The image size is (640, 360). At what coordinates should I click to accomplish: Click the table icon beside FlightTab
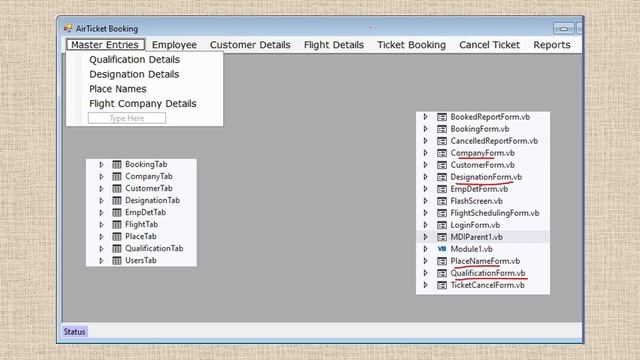[117, 224]
